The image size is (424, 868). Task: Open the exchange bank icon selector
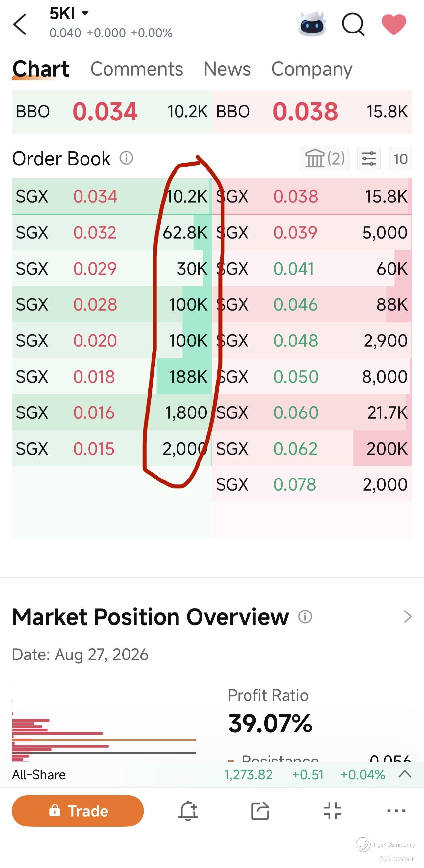point(324,158)
